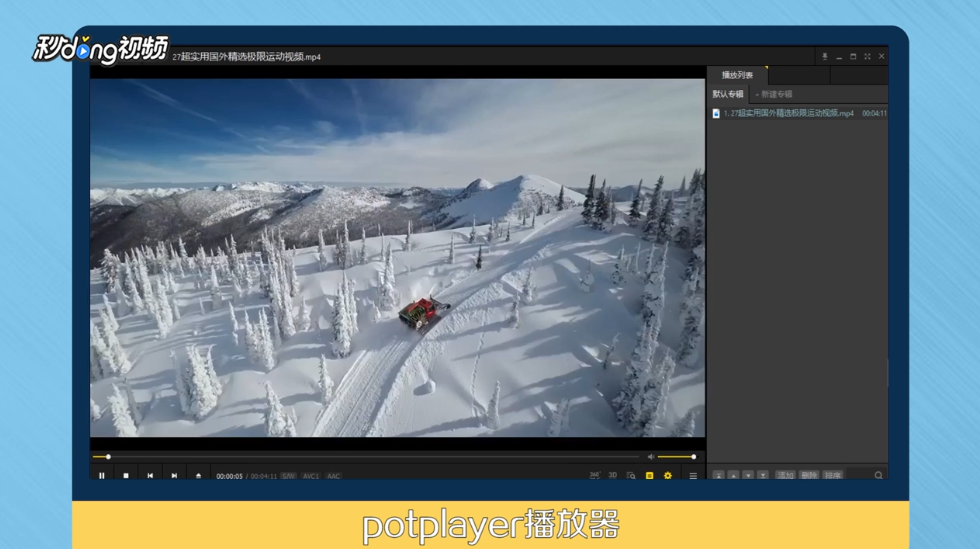Mute audio via speaker icon

click(651, 457)
